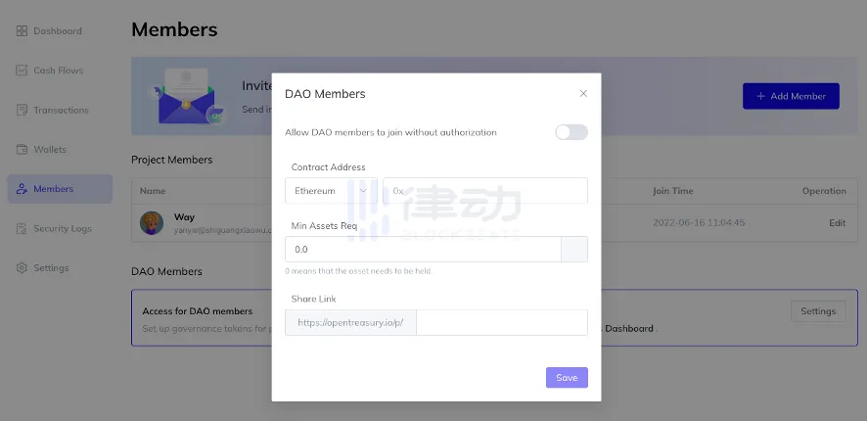Click the Cash Flows chart icon
This screenshot has height=422, width=868.
coord(23,70)
